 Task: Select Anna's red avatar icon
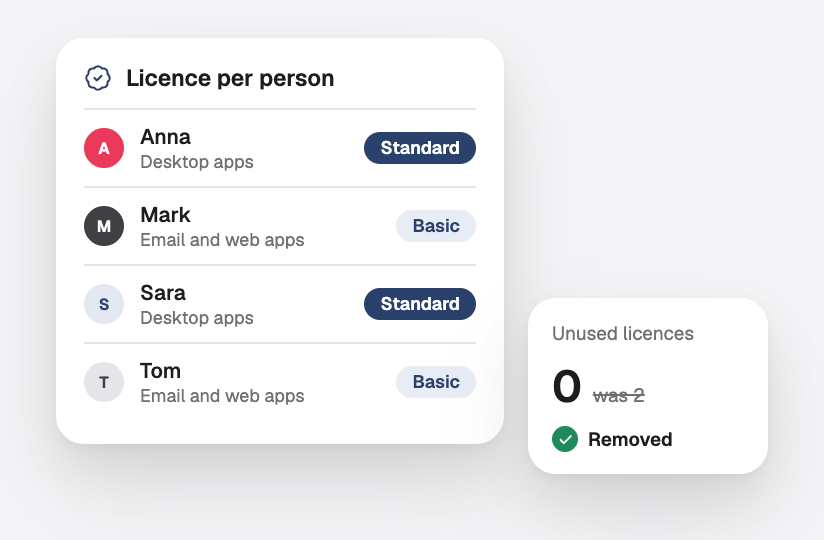[x=104, y=148]
